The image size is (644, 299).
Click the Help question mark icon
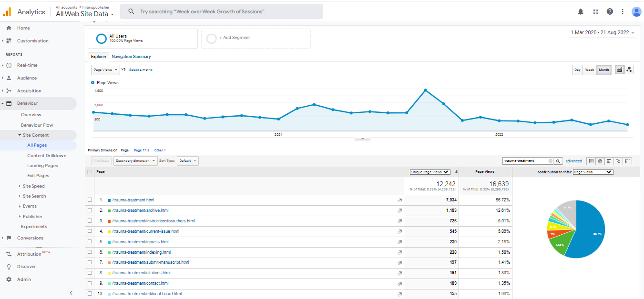click(610, 12)
